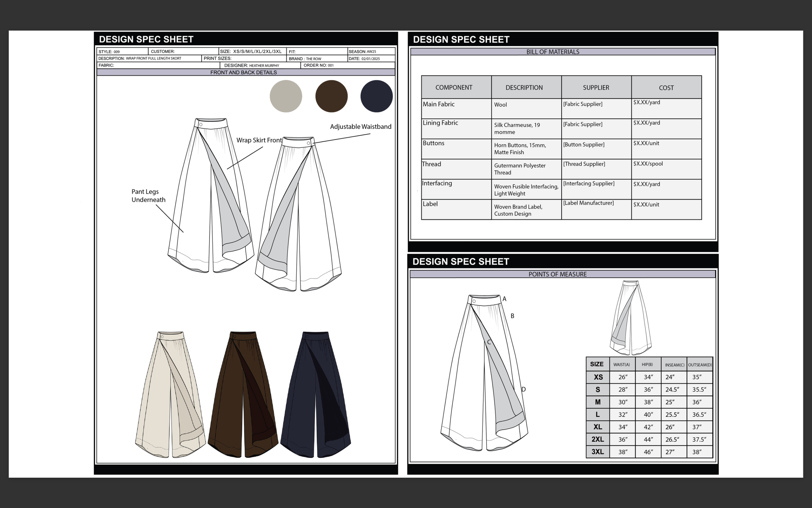Click the 'Wrap Skirt Front' annotation label
Screen dimensions: 812x508
pos(259,140)
